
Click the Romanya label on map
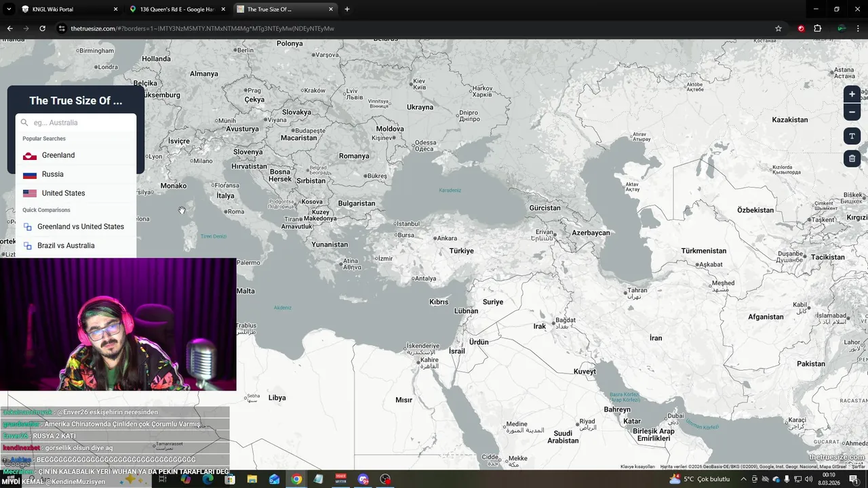tap(354, 156)
